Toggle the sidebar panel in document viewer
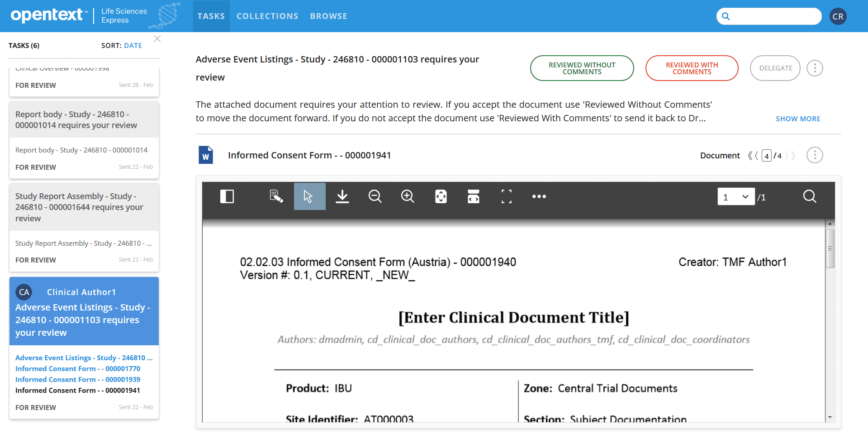The image size is (868, 434). [227, 196]
